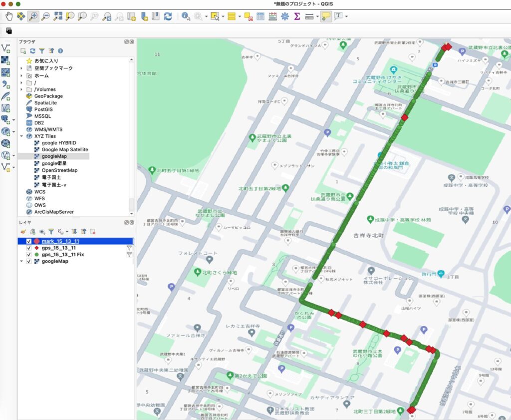Uncheck visibility of mark_15_13_11 layer
The width and height of the screenshot is (511, 420).
pos(28,241)
